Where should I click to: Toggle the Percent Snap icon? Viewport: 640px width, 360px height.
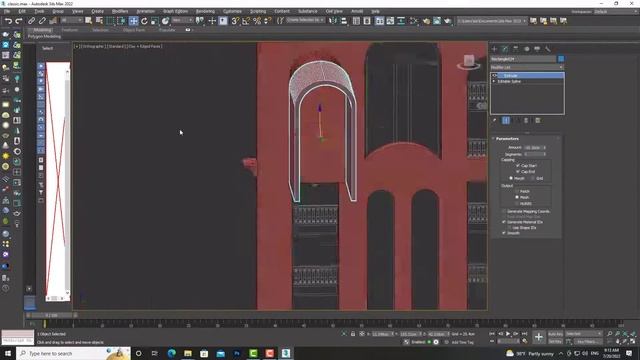tap(257, 21)
